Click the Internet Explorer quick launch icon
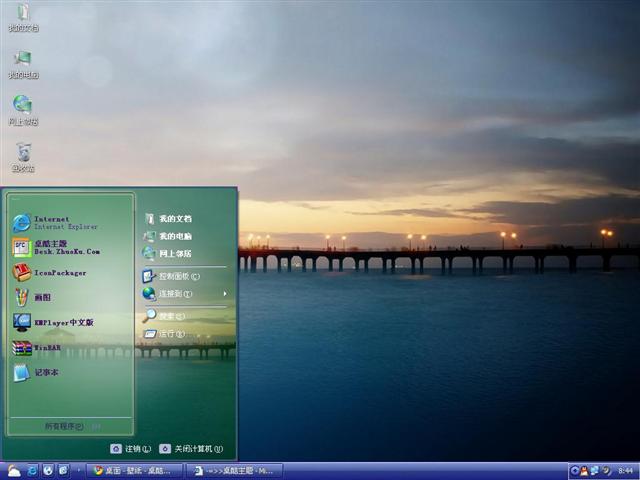The width and height of the screenshot is (640, 480). [33, 470]
